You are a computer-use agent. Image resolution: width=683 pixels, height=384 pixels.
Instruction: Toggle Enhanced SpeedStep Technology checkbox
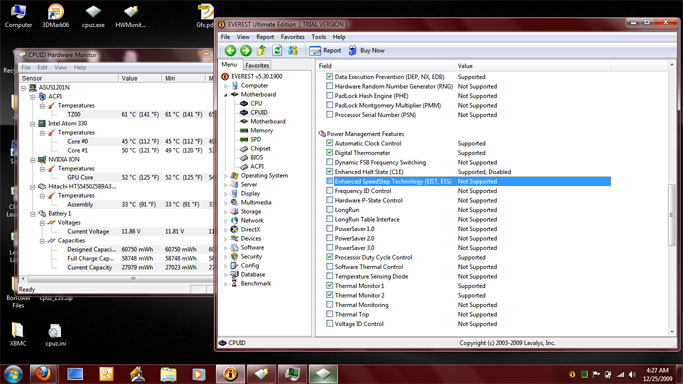coord(330,181)
